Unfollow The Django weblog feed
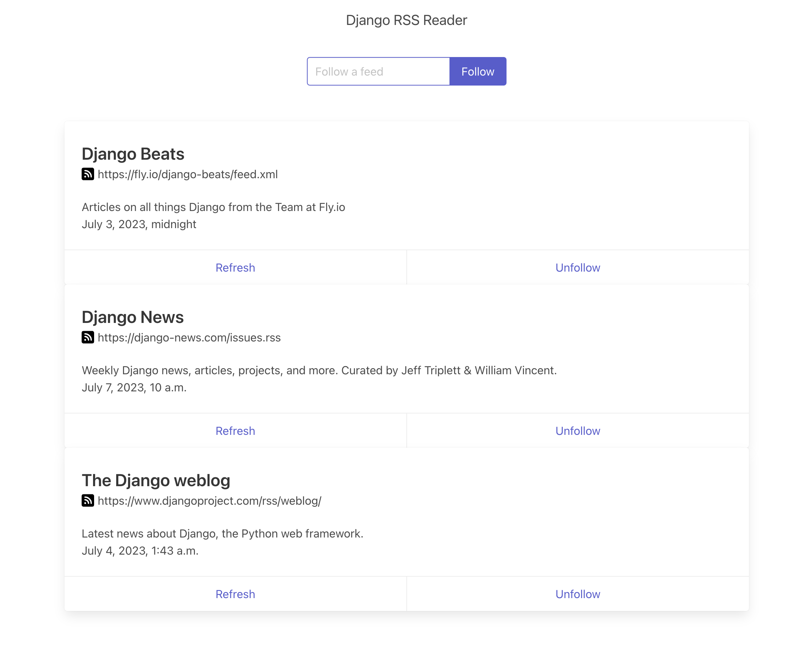This screenshot has width=812, height=648. tap(577, 593)
